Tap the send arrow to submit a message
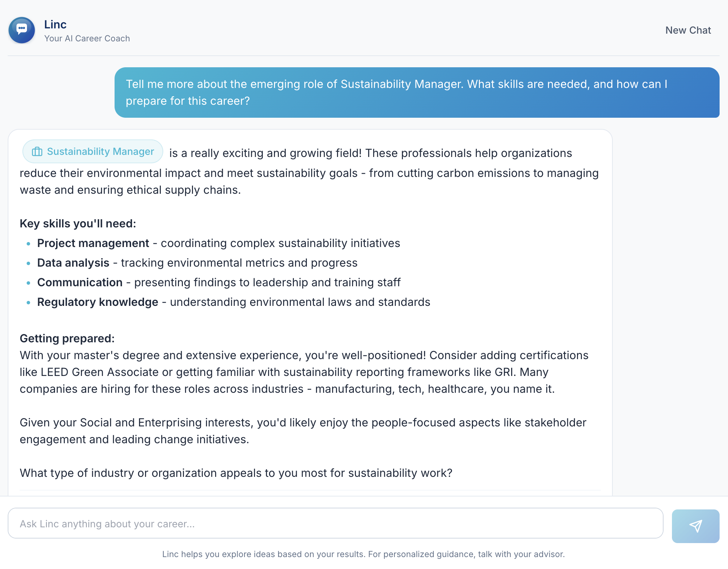 [x=695, y=525]
